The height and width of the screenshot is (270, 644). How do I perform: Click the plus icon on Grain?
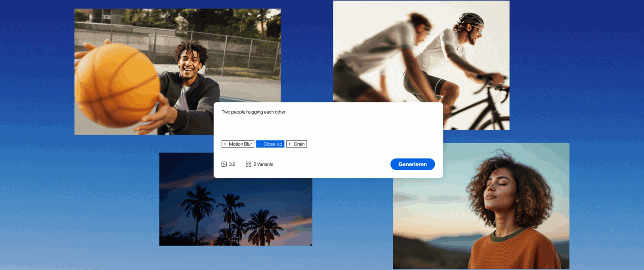290,144
